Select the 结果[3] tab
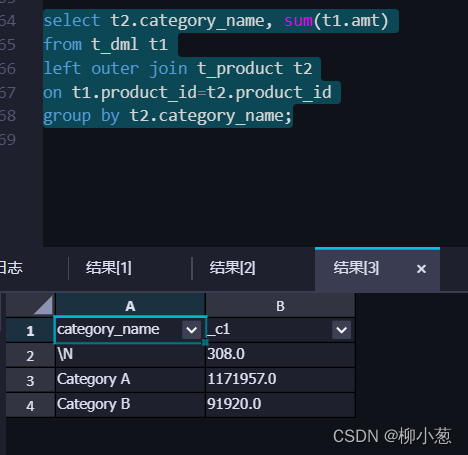The height and width of the screenshot is (455, 468). pos(356,268)
